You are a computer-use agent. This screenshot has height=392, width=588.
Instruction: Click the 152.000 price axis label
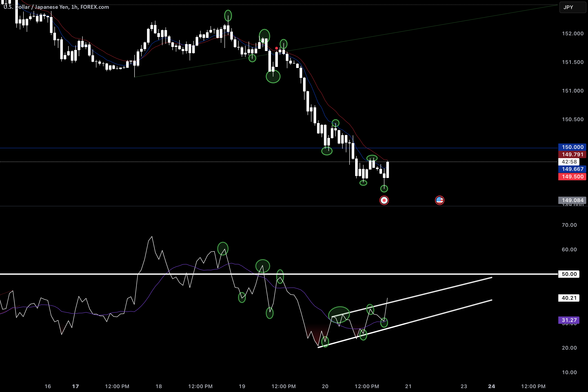[573, 34]
